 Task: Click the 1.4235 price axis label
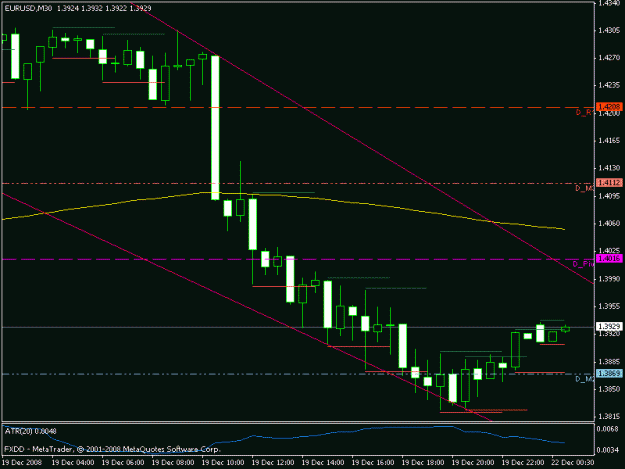609,85
